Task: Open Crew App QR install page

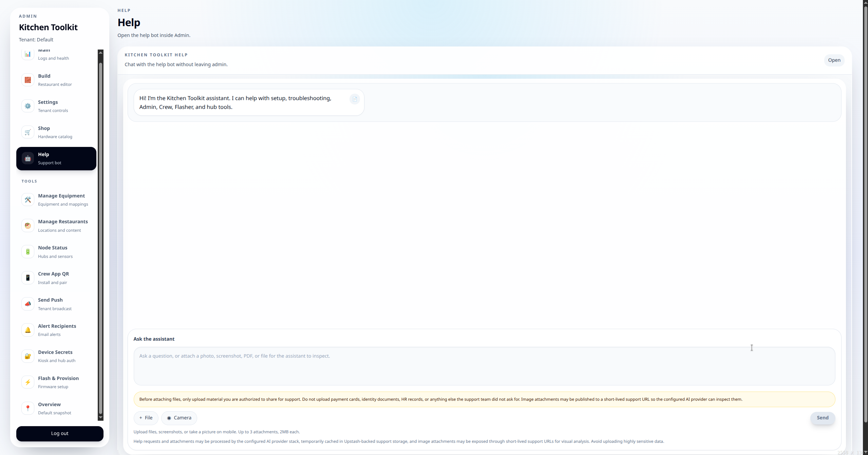Action: (56, 278)
